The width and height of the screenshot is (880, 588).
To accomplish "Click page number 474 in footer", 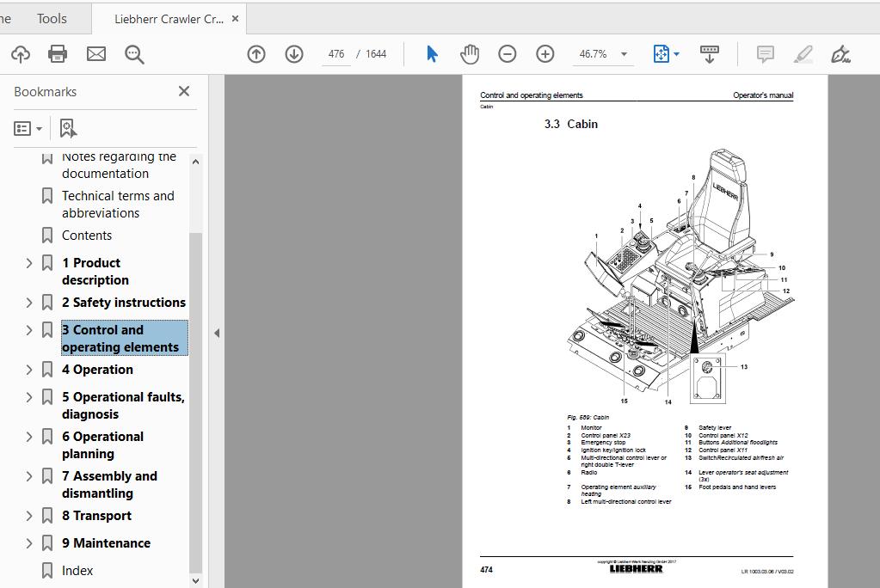I will point(486,569).
